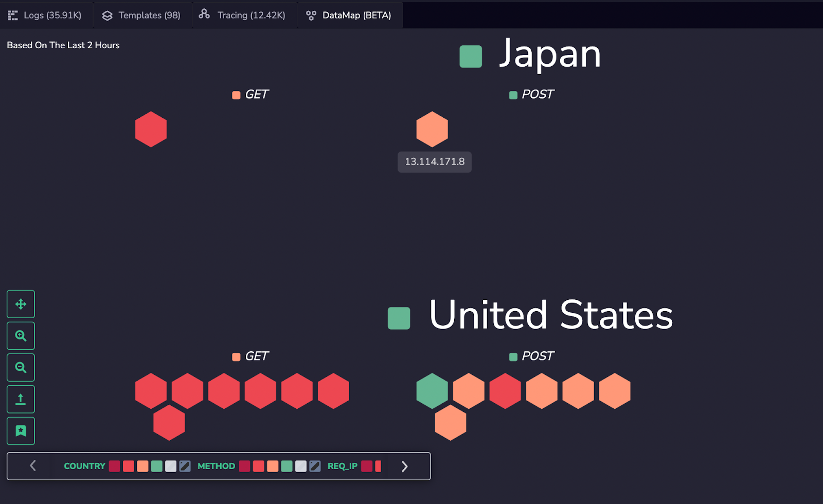Click the "Based On The Last 2 Hours" text
The image size is (823, 504).
tap(63, 45)
